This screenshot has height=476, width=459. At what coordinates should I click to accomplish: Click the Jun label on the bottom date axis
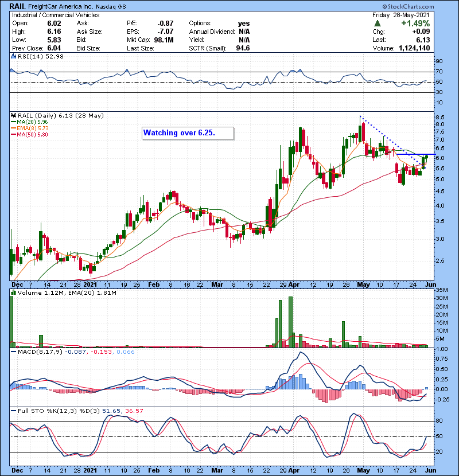click(430, 470)
